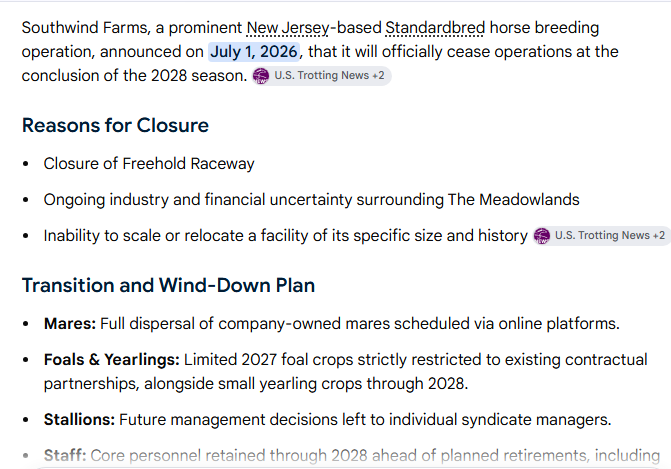Click the faded Staff: label

pyautogui.click(x=65, y=456)
